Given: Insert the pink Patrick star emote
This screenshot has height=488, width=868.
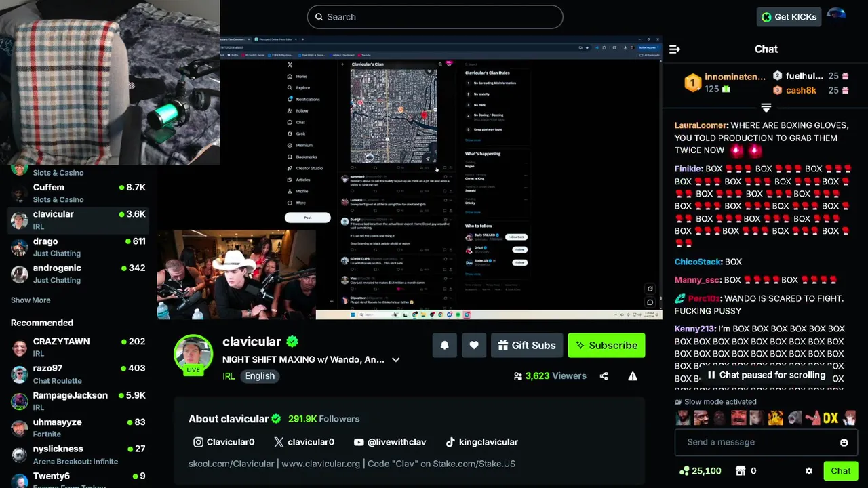Looking at the screenshot, I should tap(812, 418).
